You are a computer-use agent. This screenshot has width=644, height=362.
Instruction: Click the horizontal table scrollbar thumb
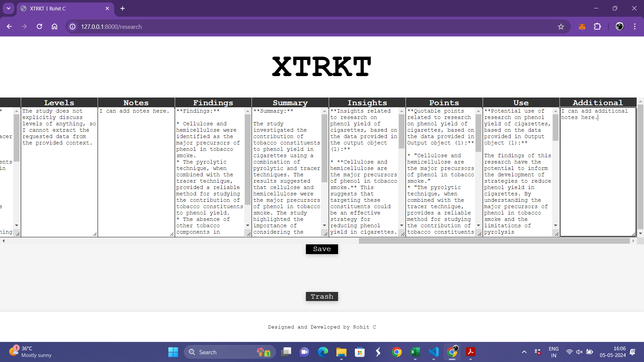click(494, 241)
